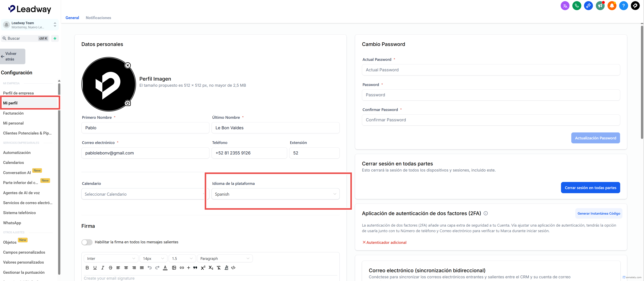The height and width of the screenshot is (281, 644).
Task: Open the text color picker
Action: (x=165, y=268)
